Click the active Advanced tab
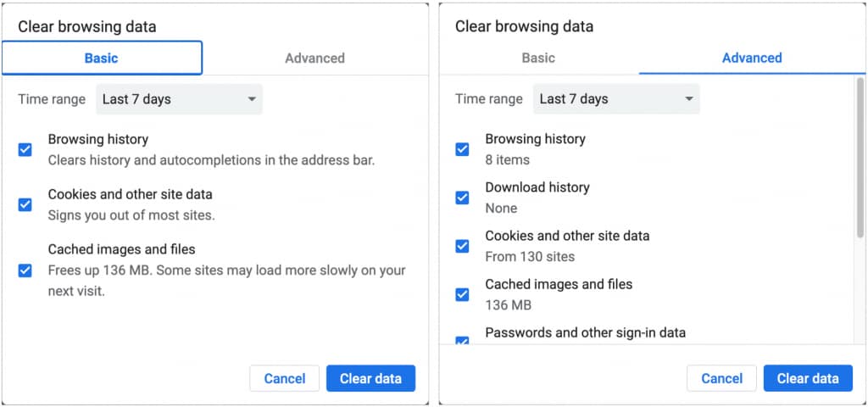The height and width of the screenshot is (407, 868). 752,59
